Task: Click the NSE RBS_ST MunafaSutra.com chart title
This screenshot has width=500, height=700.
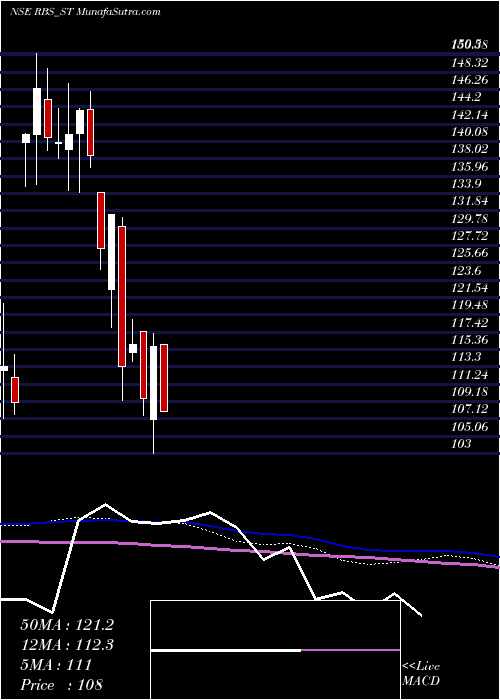Action: 85,12
